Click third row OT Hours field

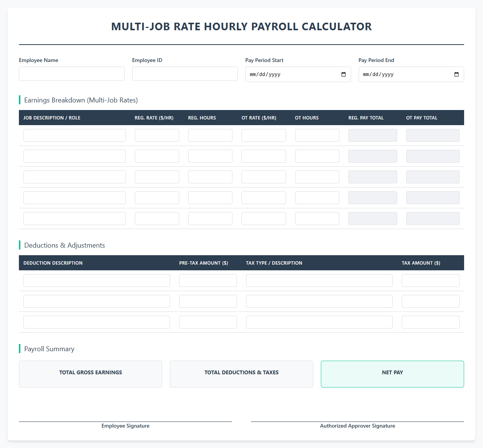[x=317, y=177]
